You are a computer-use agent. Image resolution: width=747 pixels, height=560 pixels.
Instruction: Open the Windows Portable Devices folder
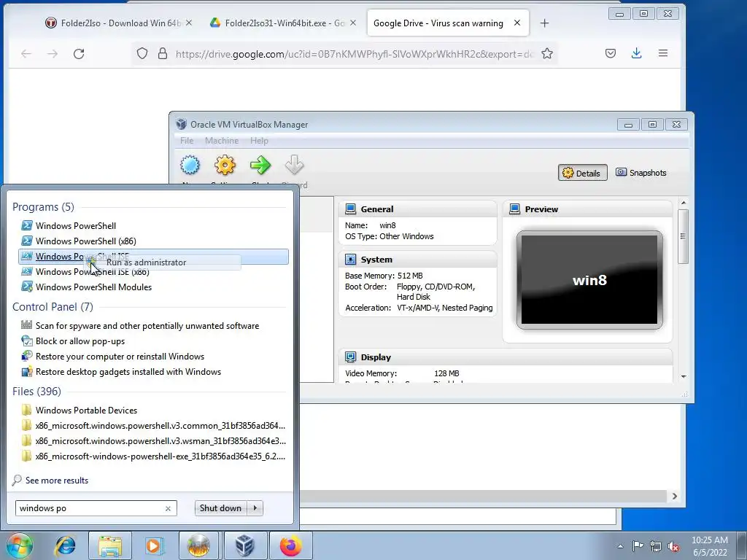(86, 410)
